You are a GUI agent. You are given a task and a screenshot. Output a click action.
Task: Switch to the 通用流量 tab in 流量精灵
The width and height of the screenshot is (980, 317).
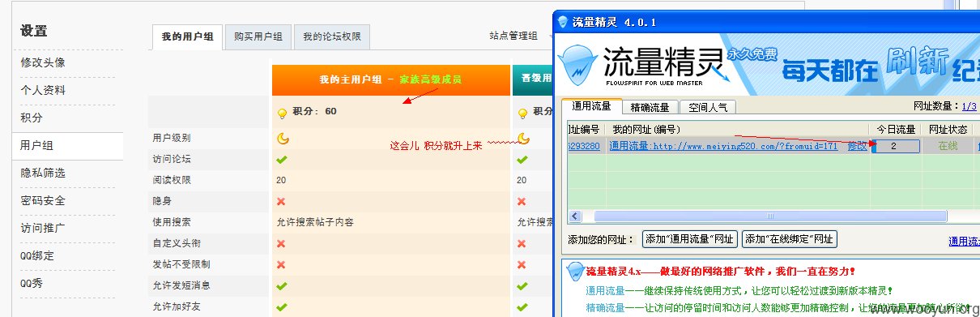[591, 106]
